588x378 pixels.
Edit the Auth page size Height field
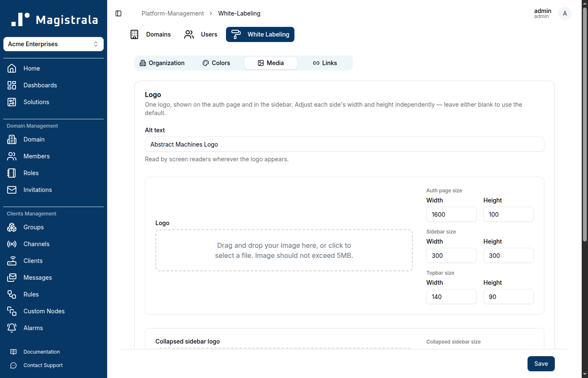[509, 214]
